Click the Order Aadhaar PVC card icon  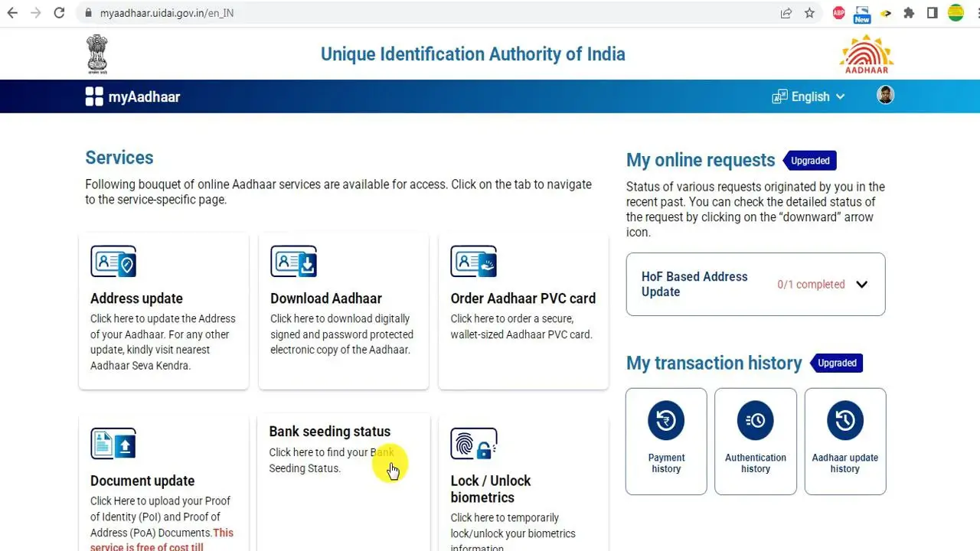[x=473, y=262]
